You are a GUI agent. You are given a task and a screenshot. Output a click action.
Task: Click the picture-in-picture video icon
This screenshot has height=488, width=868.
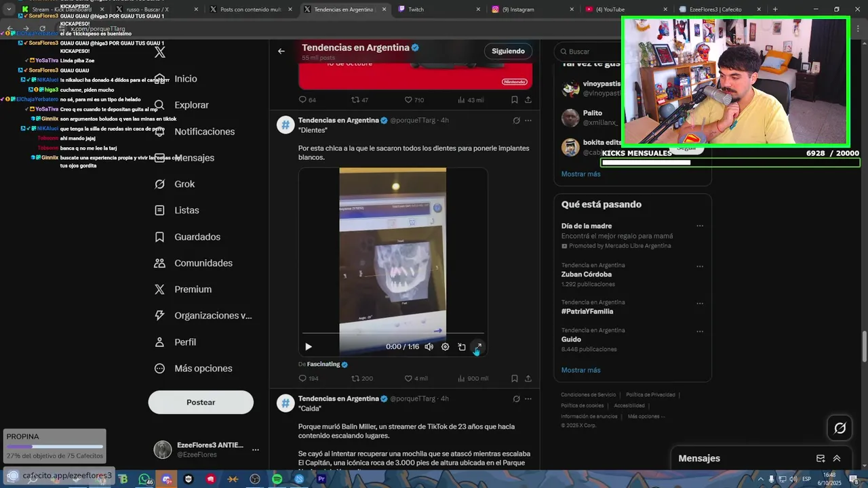(x=462, y=346)
